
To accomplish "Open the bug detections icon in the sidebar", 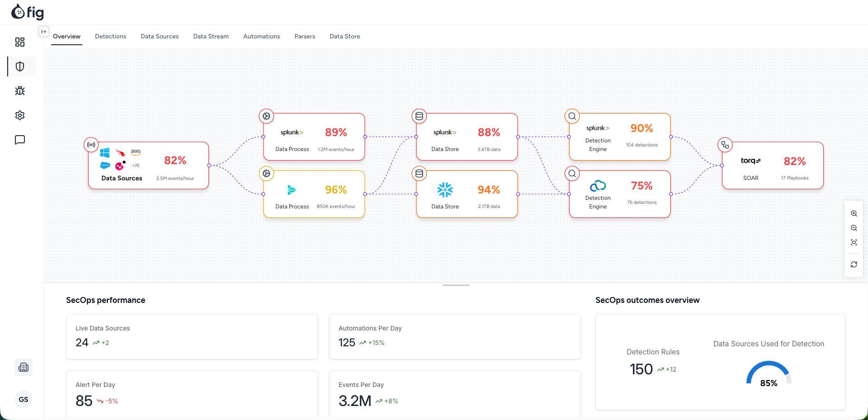I will point(19,91).
